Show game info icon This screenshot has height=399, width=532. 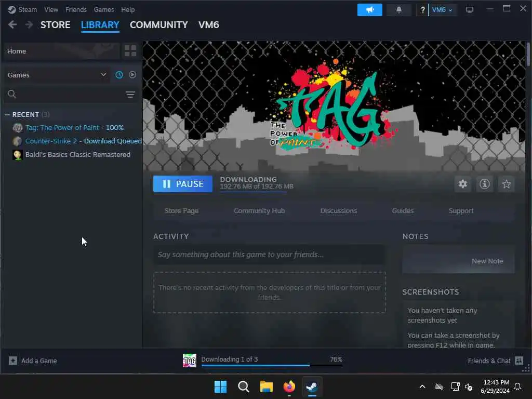[x=485, y=184]
